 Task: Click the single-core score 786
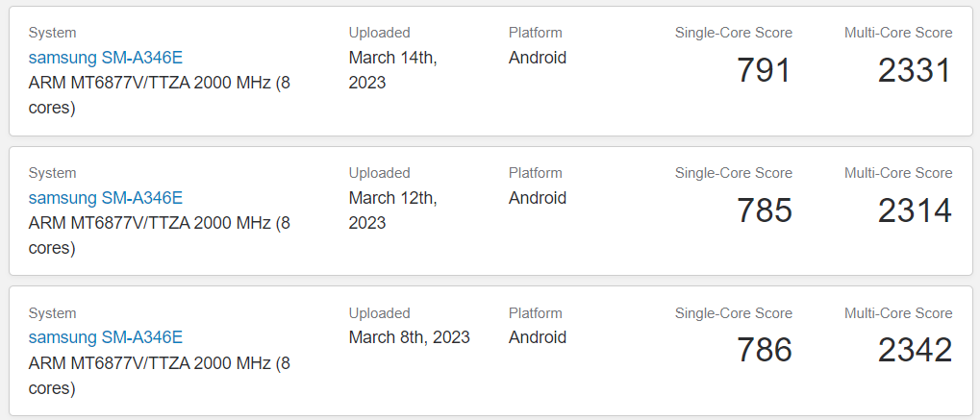click(x=765, y=350)
